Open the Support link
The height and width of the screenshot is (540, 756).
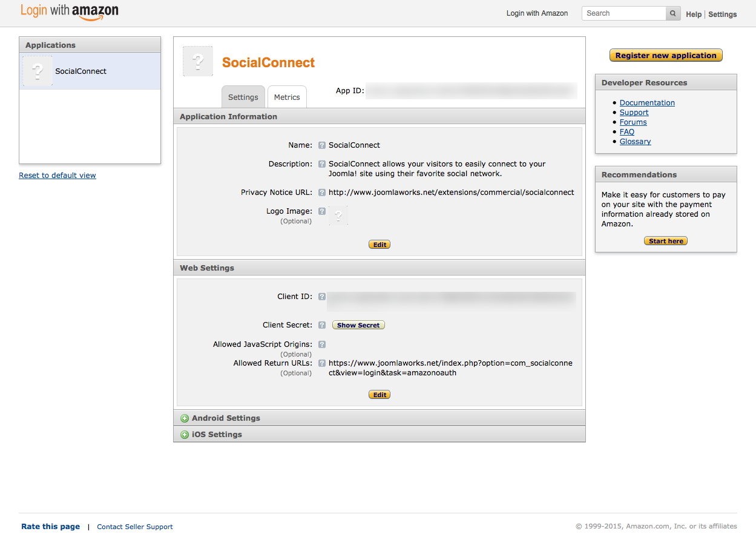pos(634,113)
